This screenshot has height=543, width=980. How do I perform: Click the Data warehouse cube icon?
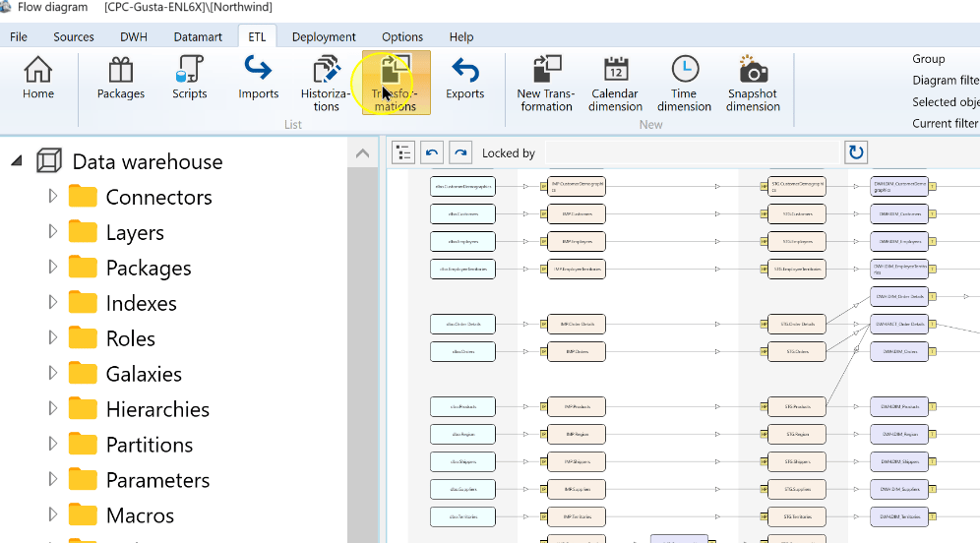(x=49, y=161)
